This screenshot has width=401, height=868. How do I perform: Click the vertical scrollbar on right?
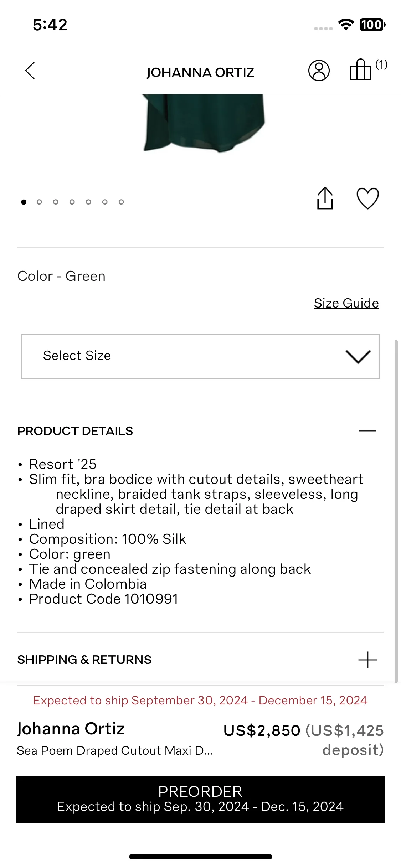tap(396, 511)
